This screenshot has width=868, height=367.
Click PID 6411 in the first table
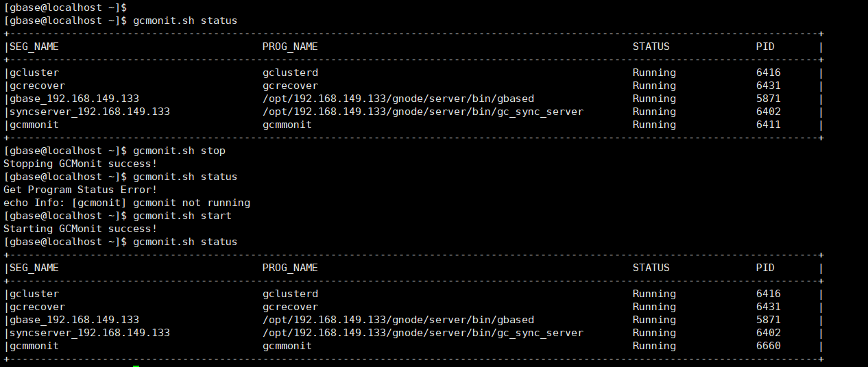pyautogui.click(x=768, y=125)
